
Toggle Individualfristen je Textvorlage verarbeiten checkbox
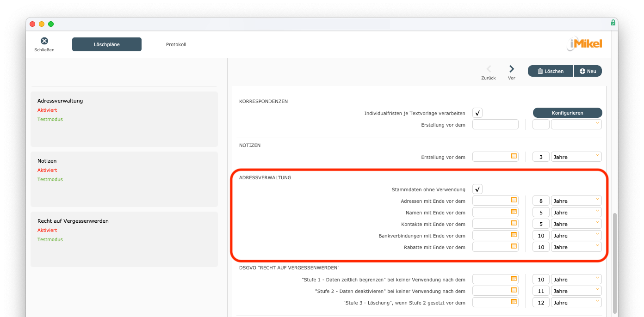click(x=477, y=113)
